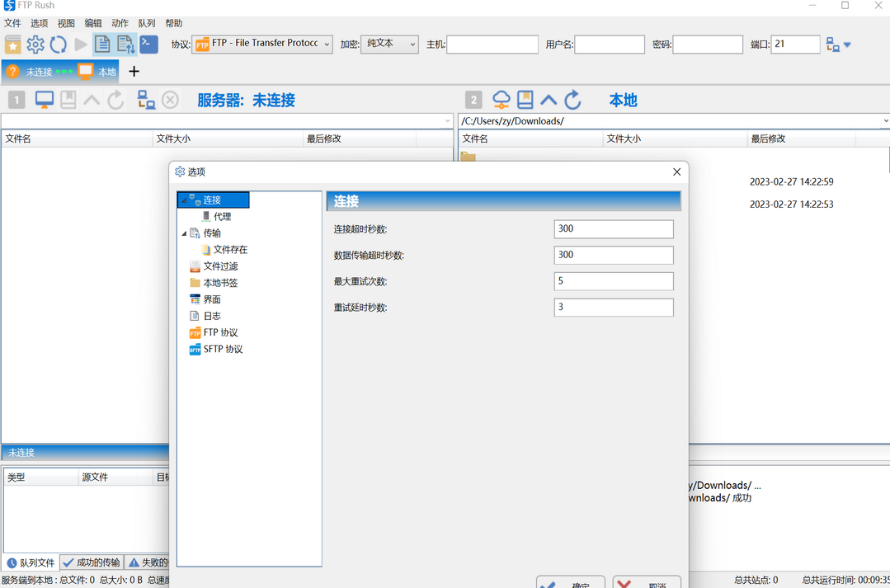Click the 主机 host input field
The height and width of the screenshot is (588, 890).
(492, 45)
